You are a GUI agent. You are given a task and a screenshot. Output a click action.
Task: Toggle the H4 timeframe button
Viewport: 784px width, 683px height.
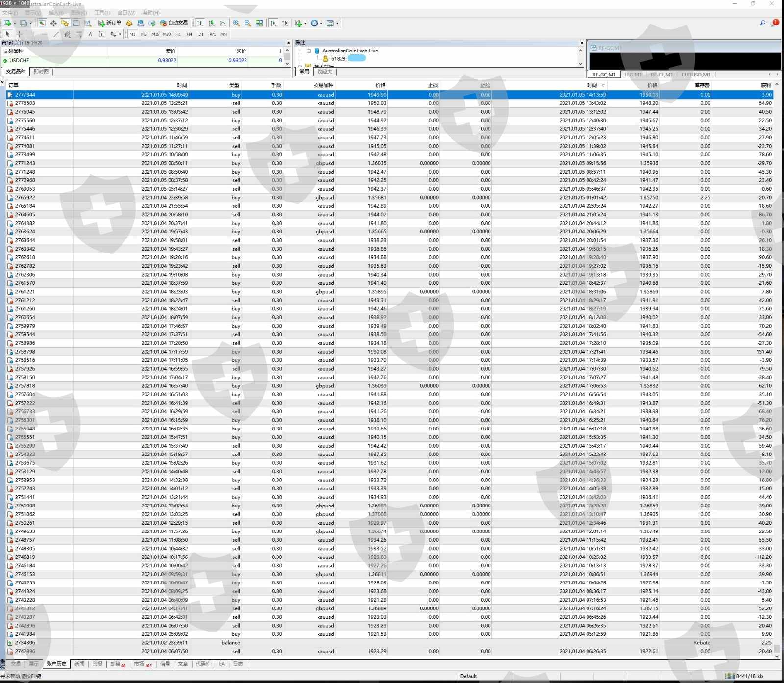click(x=189, y=34)
